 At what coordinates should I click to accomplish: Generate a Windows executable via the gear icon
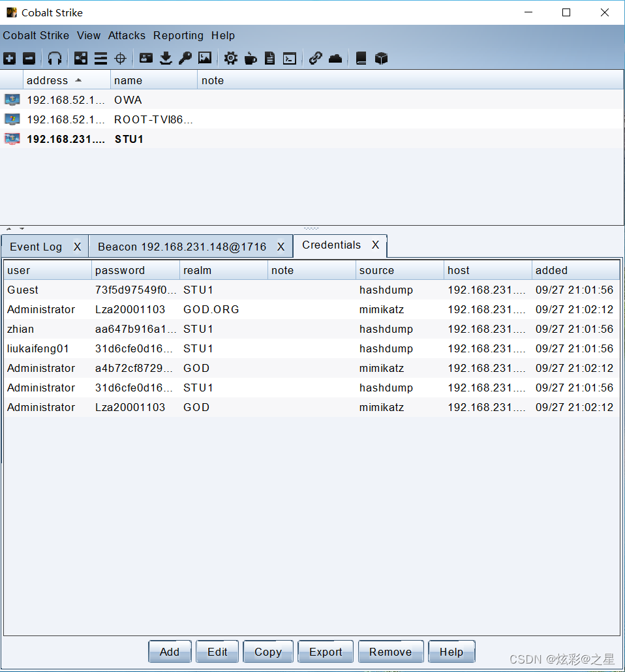click(x=231, y=58)
